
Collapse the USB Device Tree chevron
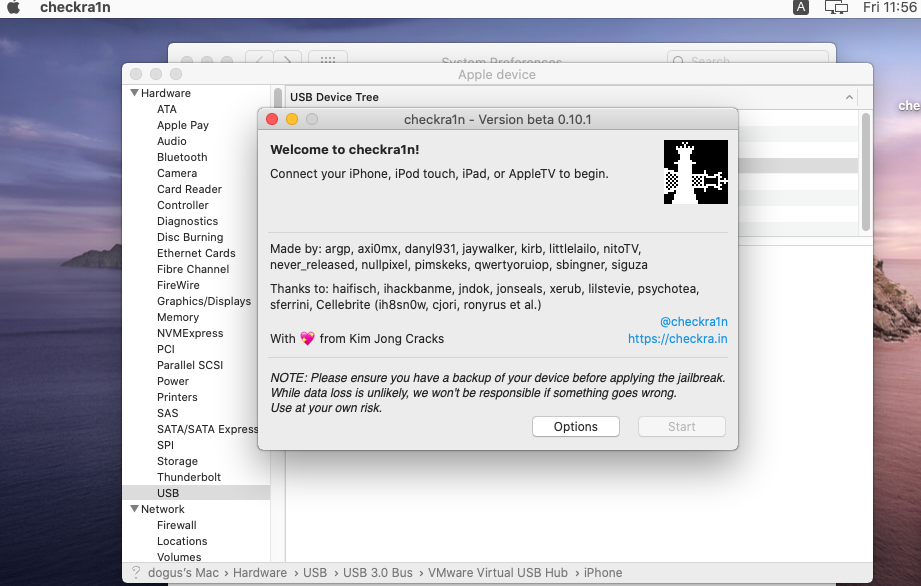(x=849, y=97)
